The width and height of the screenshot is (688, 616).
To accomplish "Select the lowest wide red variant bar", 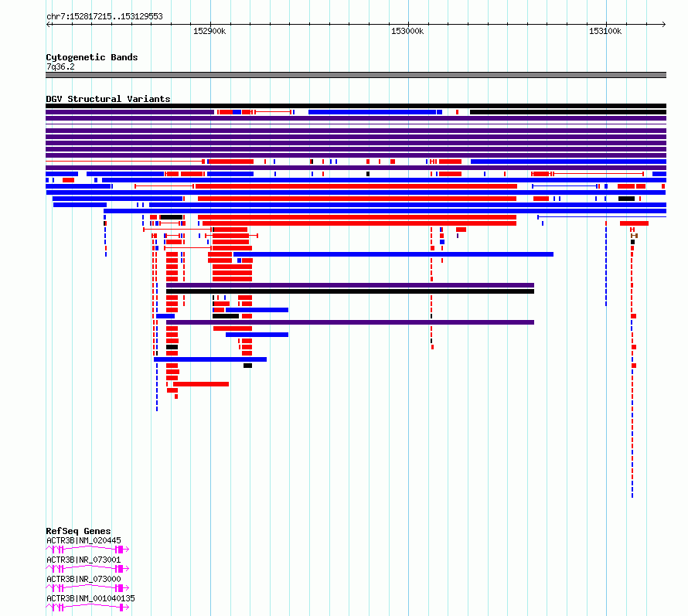I will tap(201, 384).
